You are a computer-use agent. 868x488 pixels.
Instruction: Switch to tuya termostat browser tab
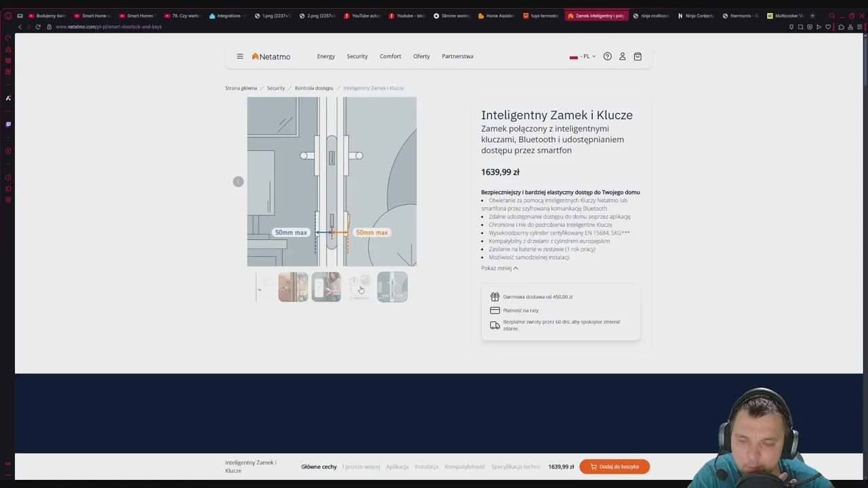pos(542,16)
